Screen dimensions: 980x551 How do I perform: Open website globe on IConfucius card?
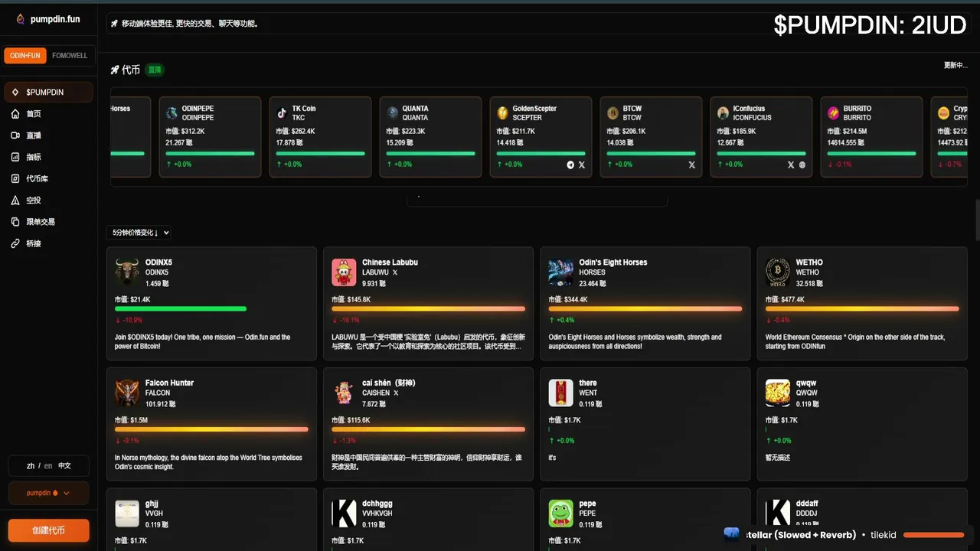click(x=802, y=165)
